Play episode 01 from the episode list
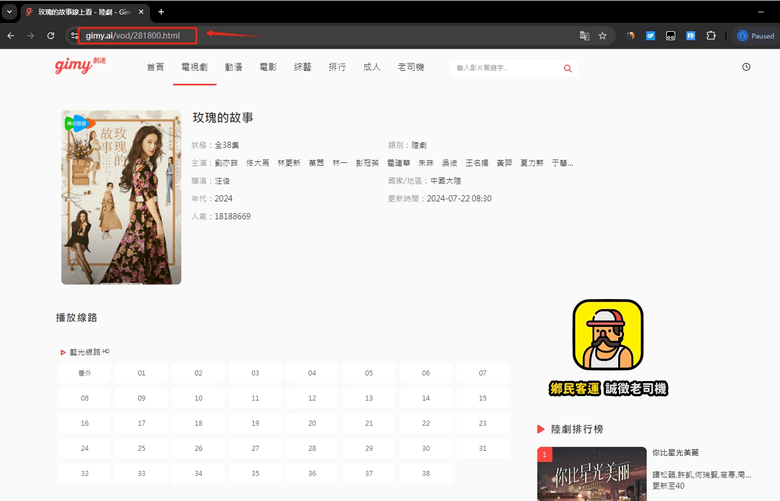Image resolution: width=780 pixels, height=501 pixels. click(x=141, y=373)
